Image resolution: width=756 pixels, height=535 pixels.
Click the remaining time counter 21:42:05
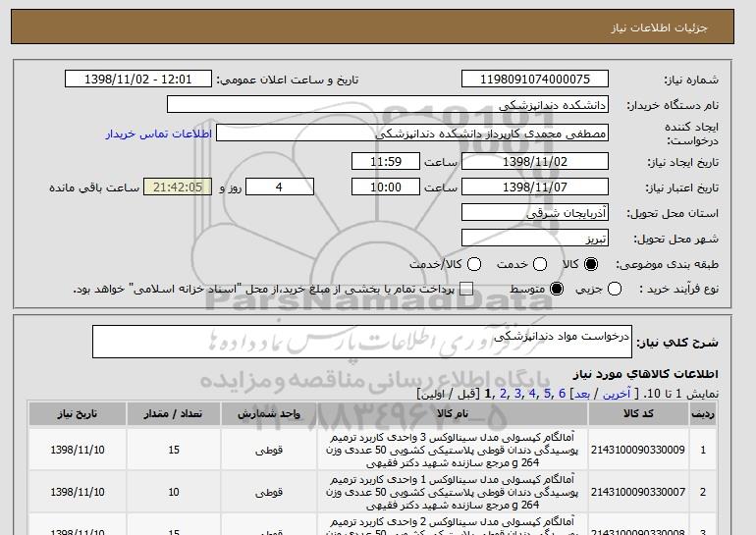[x=178, y=187]
